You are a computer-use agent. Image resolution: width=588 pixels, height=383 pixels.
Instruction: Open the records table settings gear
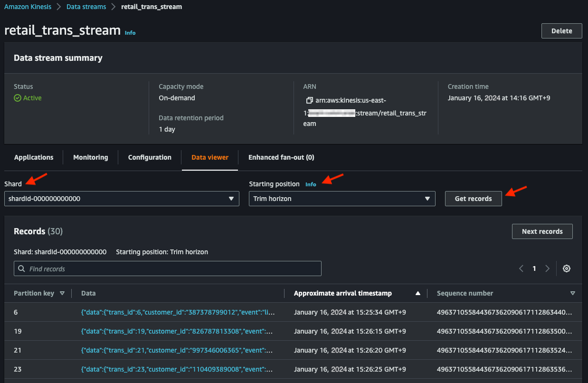[x=566, y=268]
